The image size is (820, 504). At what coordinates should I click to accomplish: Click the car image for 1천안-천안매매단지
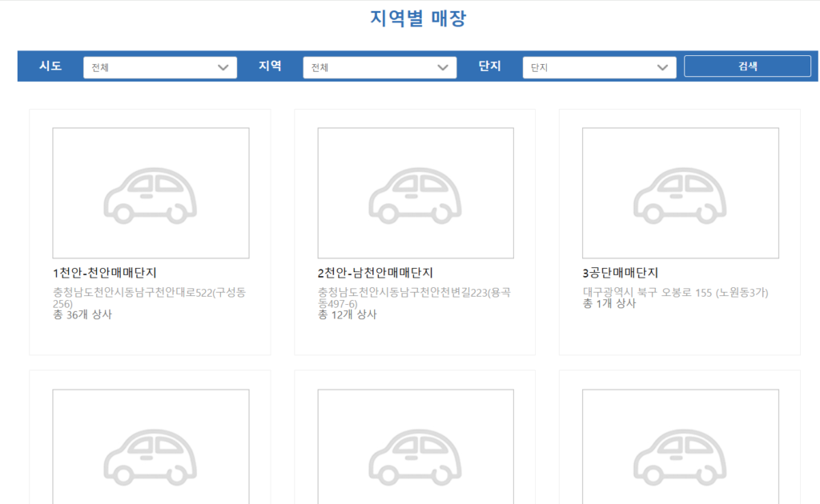pyautogui.click(x=151, y=193)
